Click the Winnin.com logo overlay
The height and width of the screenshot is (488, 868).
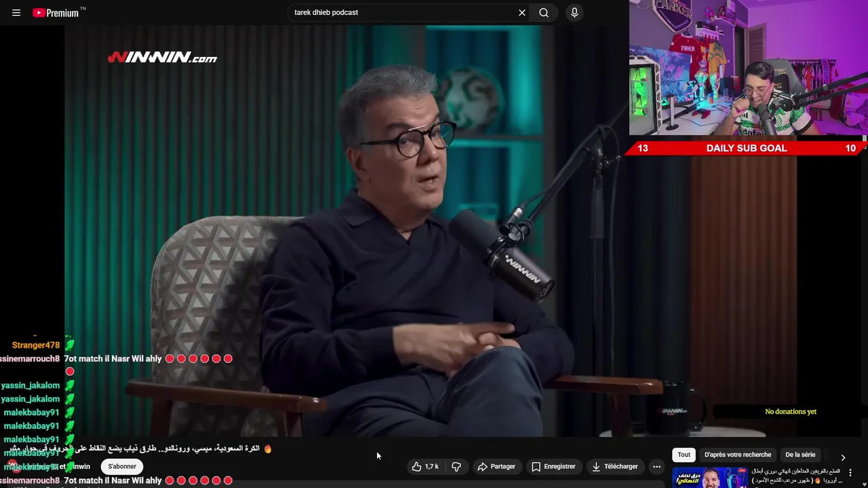click(x=163, y=58)
